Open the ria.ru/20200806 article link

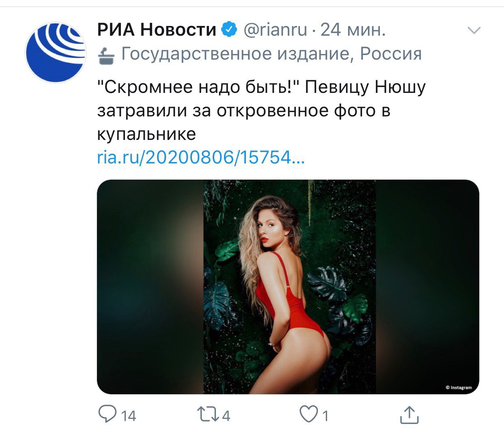[x=201, y=157]
